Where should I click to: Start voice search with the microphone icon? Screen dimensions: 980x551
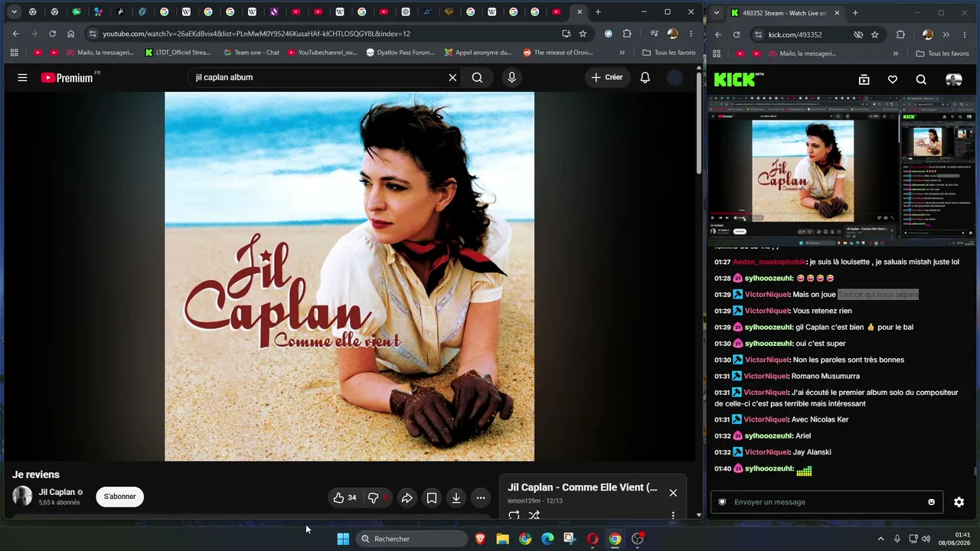(511, 77)
